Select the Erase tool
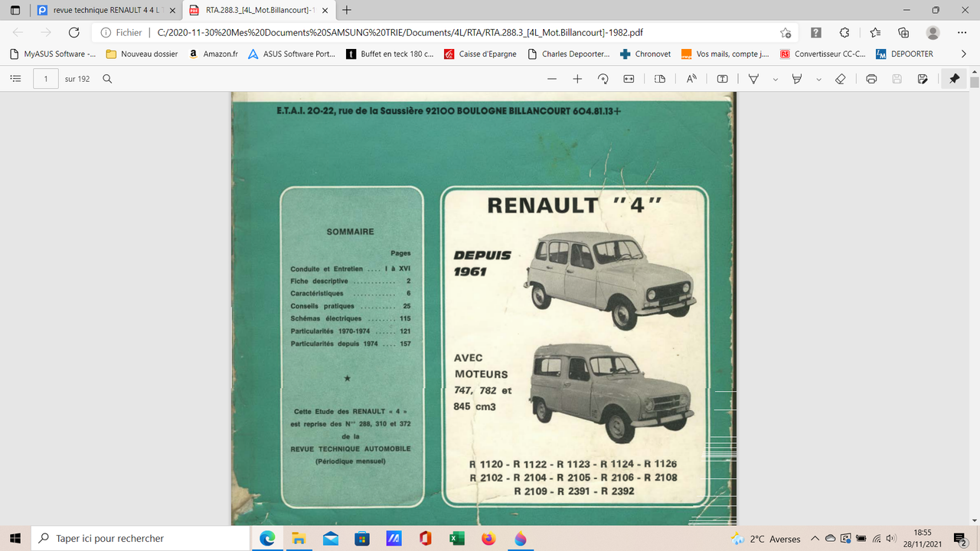The image size is (980, 551). 840,79
